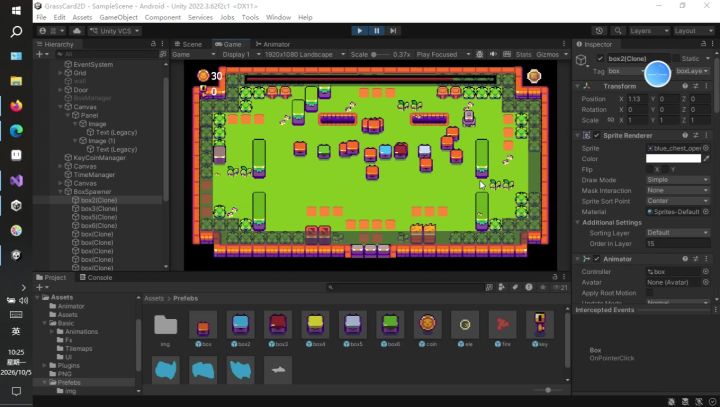720x407 pixels.
Task: Select the box2 prefab thumbnail
Action: pyautogui.click(x=240, y=324)
